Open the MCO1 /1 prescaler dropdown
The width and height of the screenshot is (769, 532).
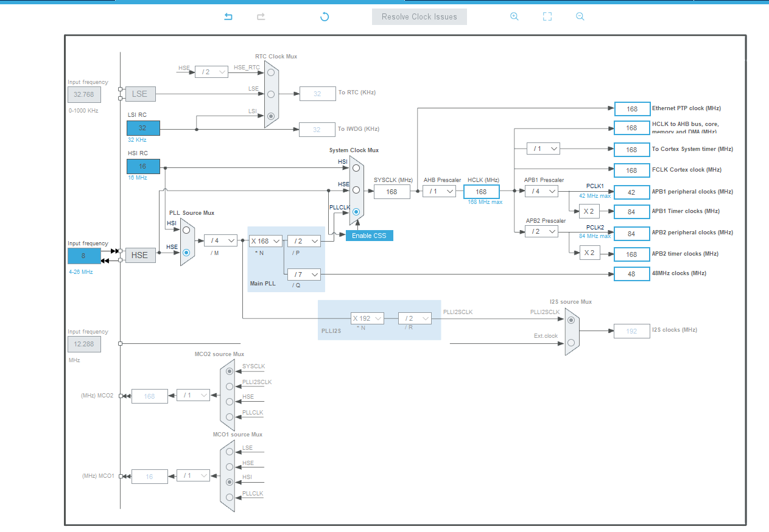pos(193,475)
